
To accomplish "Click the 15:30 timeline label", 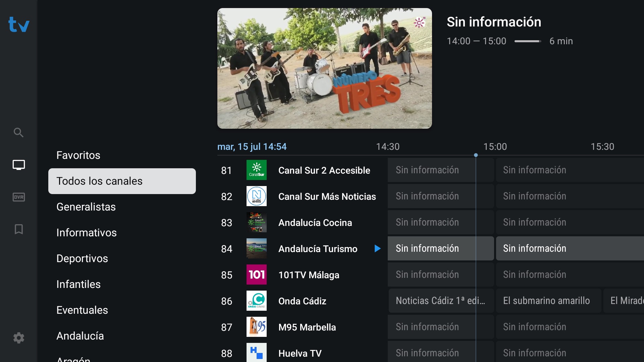I will [x=602, y=146].
